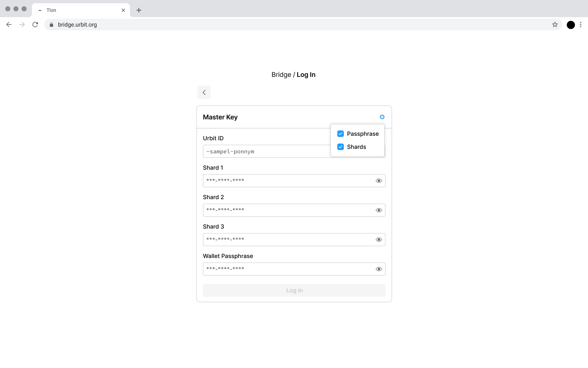This screenshot has height=368, width=588.
Task: Collapse the settings popup via the gear
Action: (x=382, y=117)
